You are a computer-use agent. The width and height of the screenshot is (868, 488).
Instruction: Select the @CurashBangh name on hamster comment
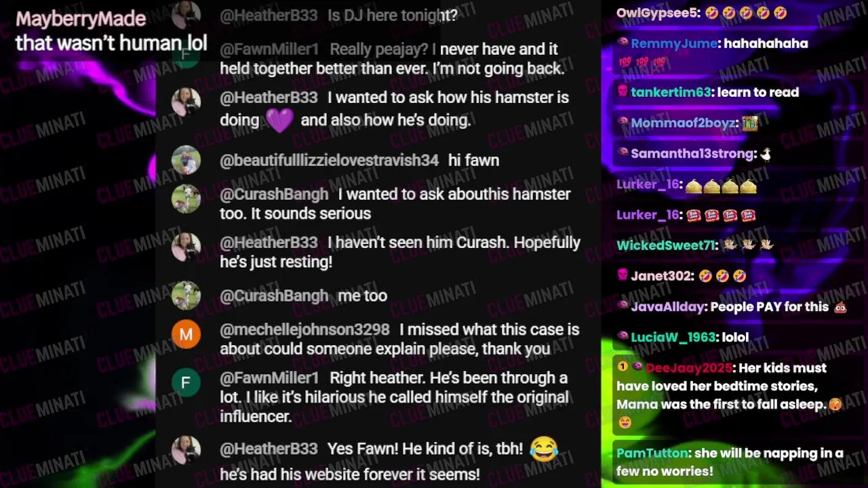274,194
